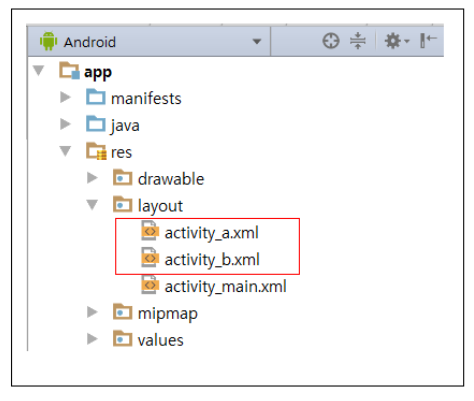The image size is (474, 401).
Task: Click the Hide panel icon
Action: pyautogui.click(x=428, y=41)
